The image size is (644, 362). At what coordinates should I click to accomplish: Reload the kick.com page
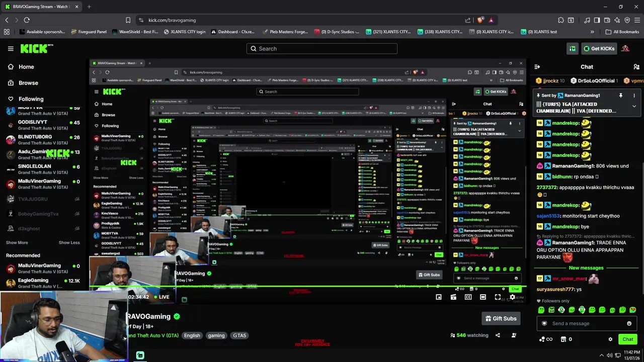click(27, 20)
